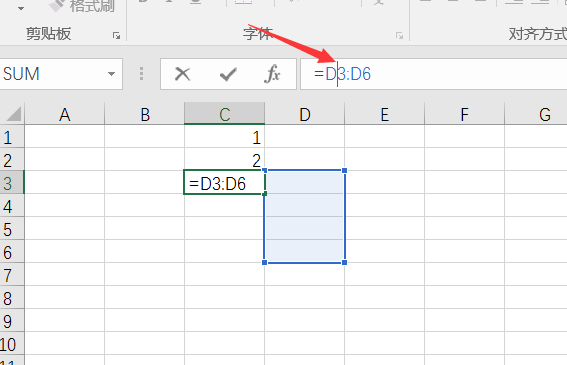Click cell C3 showing =D3:D6
The width and height of the screenshot is (567, 365).
coord(225,183)
